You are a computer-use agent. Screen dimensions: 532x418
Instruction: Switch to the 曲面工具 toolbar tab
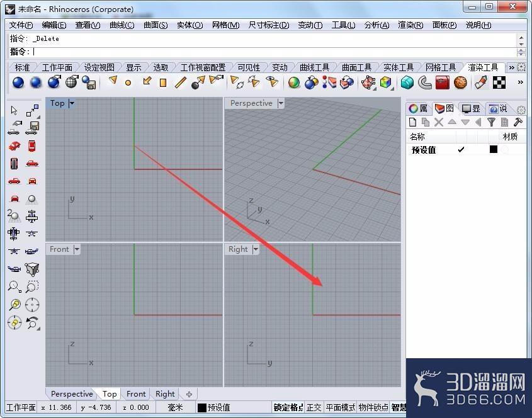tap(356, 67)
